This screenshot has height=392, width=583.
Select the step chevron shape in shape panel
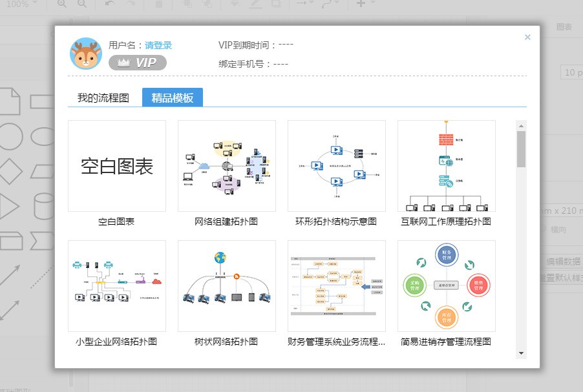click(42, 241)
